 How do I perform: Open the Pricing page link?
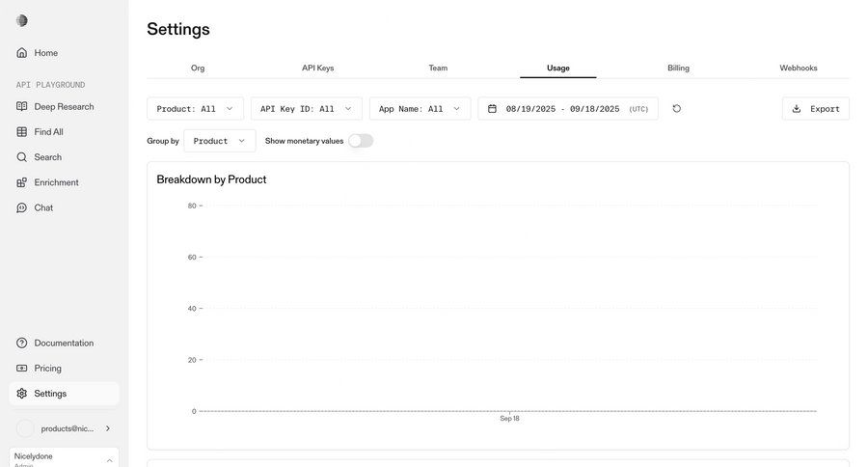coord(47,369)
